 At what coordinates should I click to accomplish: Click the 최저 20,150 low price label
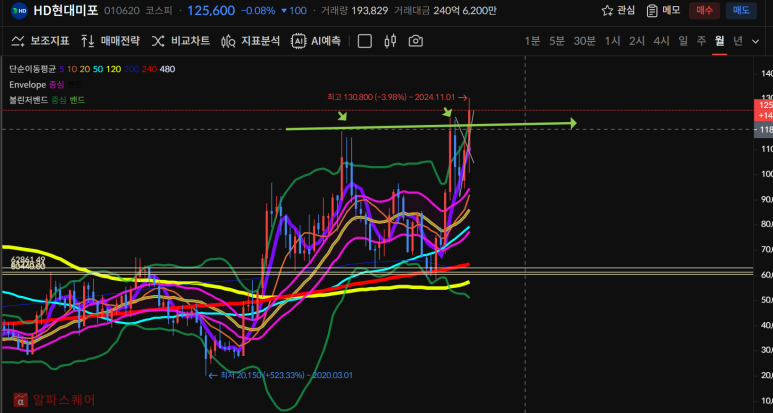pyautogui.click(x=280, y=376)
